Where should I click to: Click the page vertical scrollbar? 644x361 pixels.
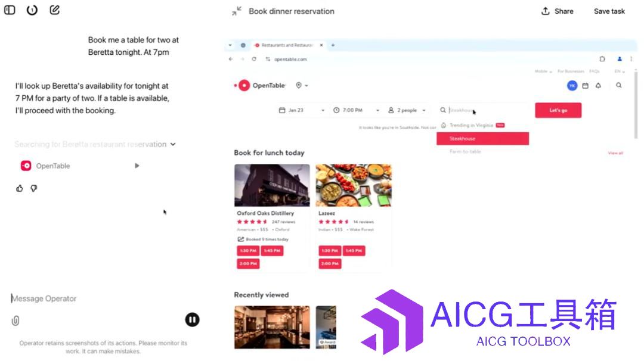click(636, 105)
